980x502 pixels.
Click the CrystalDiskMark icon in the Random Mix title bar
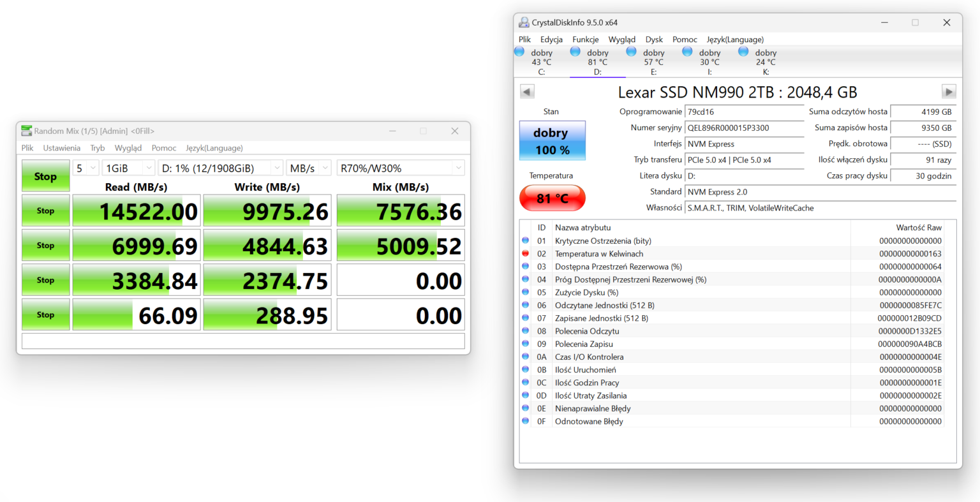tap(26, 130)
